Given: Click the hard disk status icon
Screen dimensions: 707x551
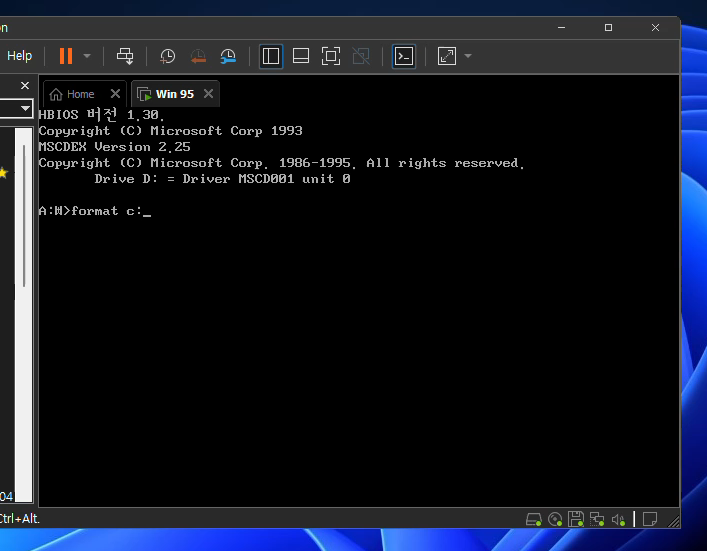Looking at the screenshot, I should [x=534, y=519].
